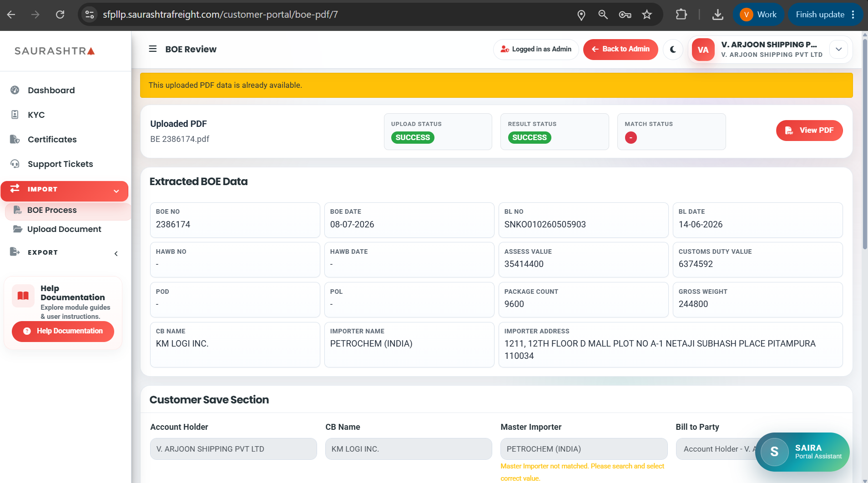Click gross weight 244800
The image size is (868, 483).
(693, 304)
